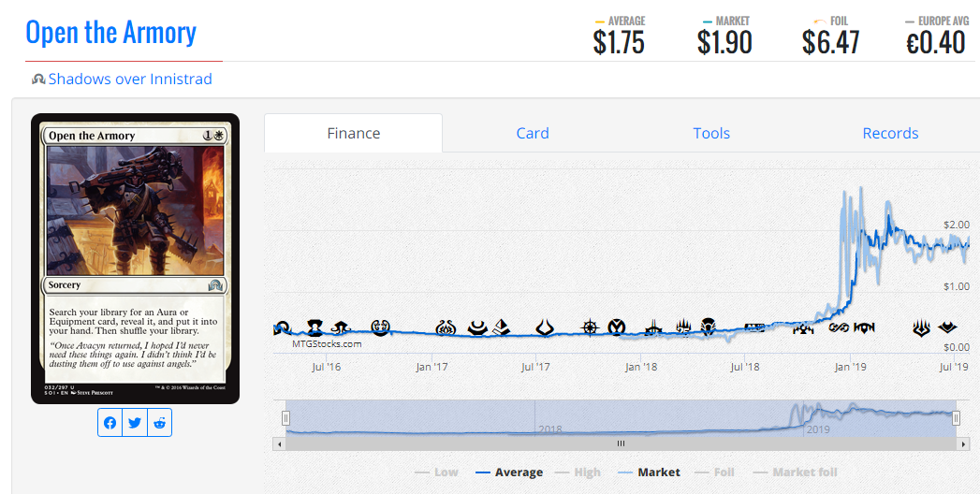Click the right range handle of chart navigator
Screen dimensions: 980x494
click(x=956, y=418)
